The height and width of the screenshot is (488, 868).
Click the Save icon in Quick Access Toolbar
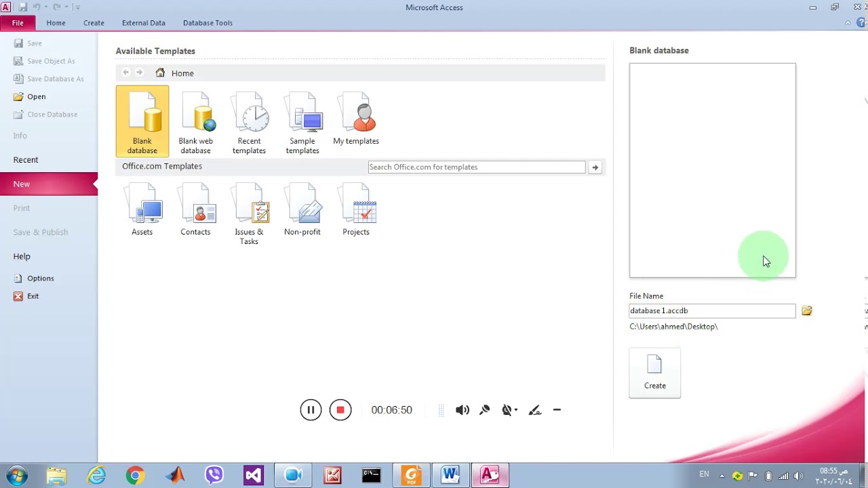click(x=23, y=7)
